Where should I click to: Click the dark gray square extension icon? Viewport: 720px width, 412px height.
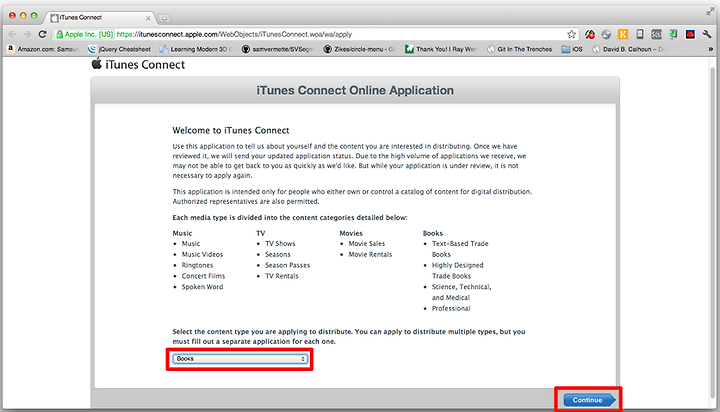click(x=657, y=34)
